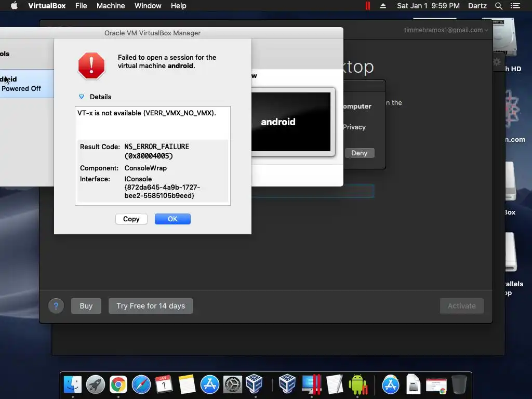Click the Buy button in Parallels

point(86,306)
